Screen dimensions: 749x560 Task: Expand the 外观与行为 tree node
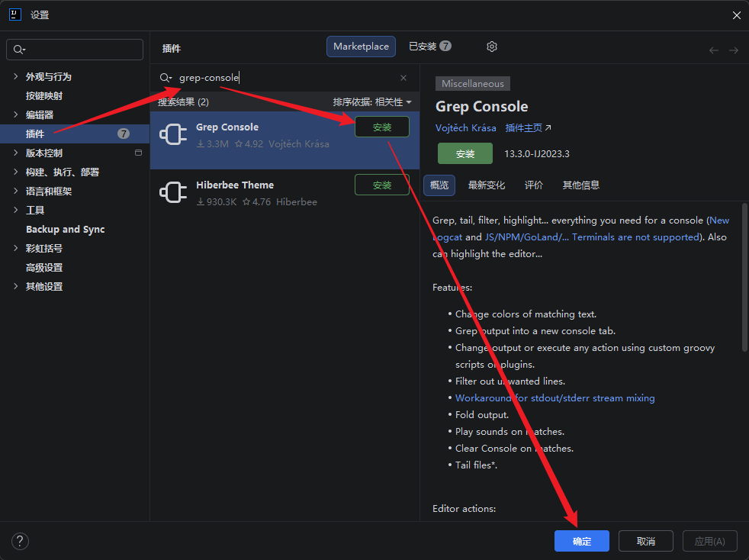tap(16, 76)
